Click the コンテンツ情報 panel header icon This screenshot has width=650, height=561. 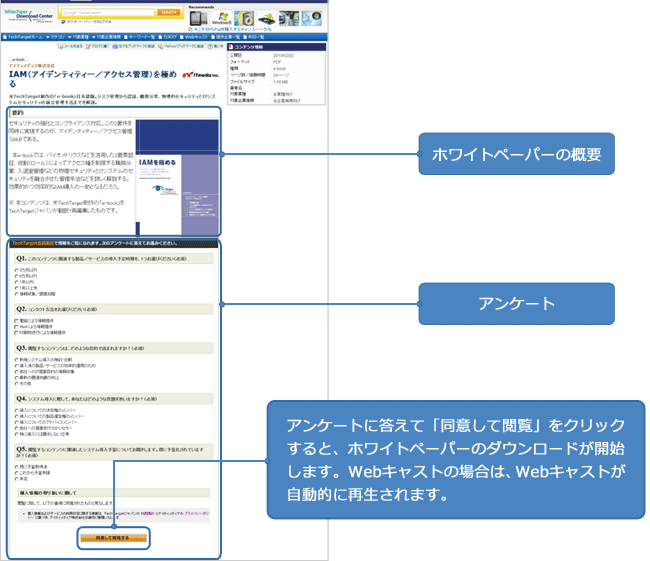click(230, 47)
